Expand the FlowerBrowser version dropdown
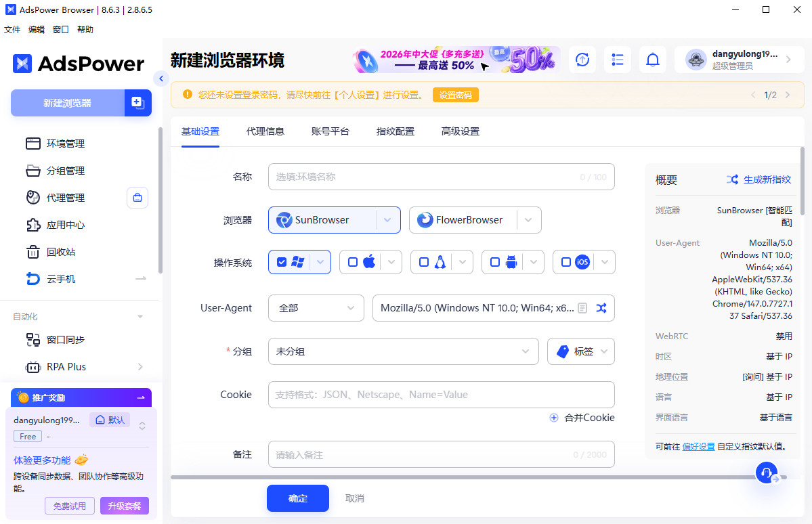 coord(528,220)
